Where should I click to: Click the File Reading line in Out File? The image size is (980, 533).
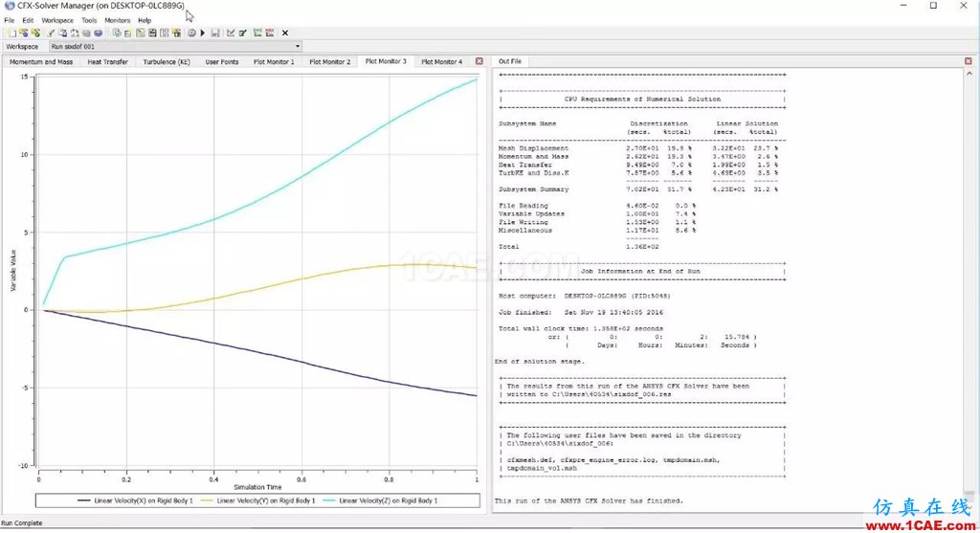(597, 205)
